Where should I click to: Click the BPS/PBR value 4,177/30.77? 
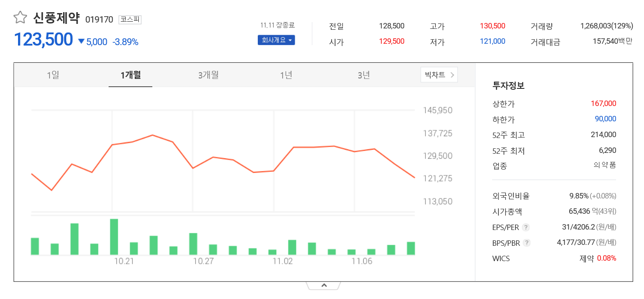pos(576,243)
